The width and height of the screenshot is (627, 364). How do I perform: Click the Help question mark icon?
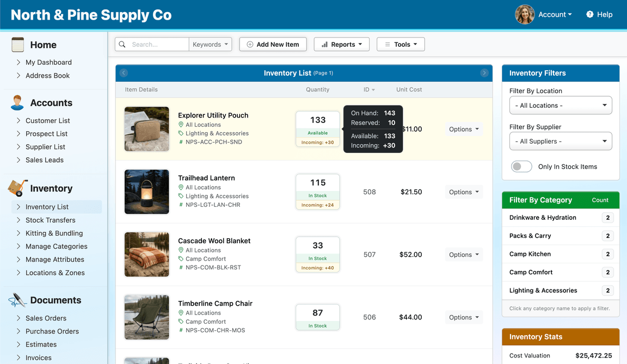[590, 14]
